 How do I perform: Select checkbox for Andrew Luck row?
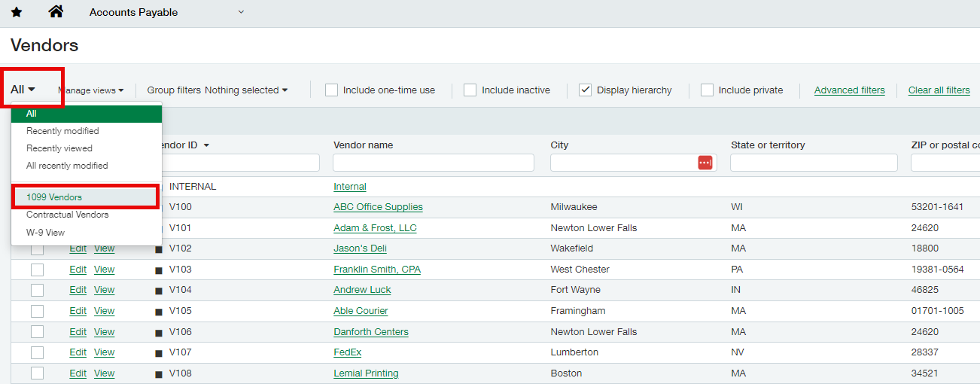pyautogui.click(x=37, y=290)
